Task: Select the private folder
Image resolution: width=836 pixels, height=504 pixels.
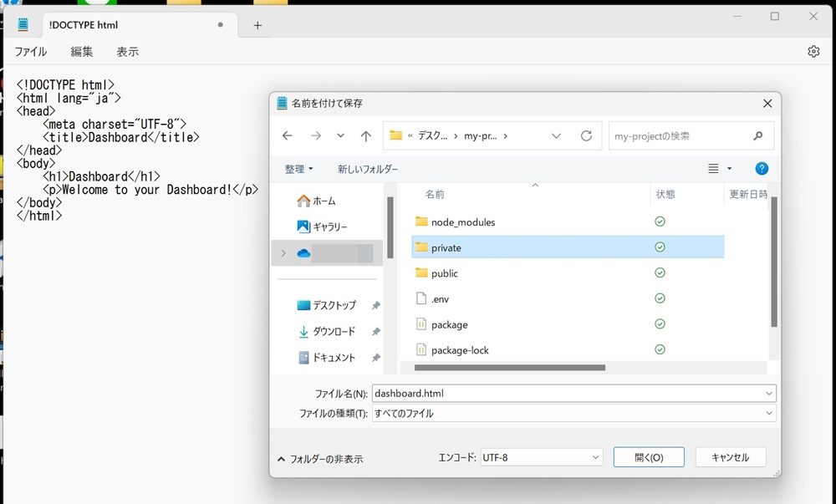Action: 568,247
